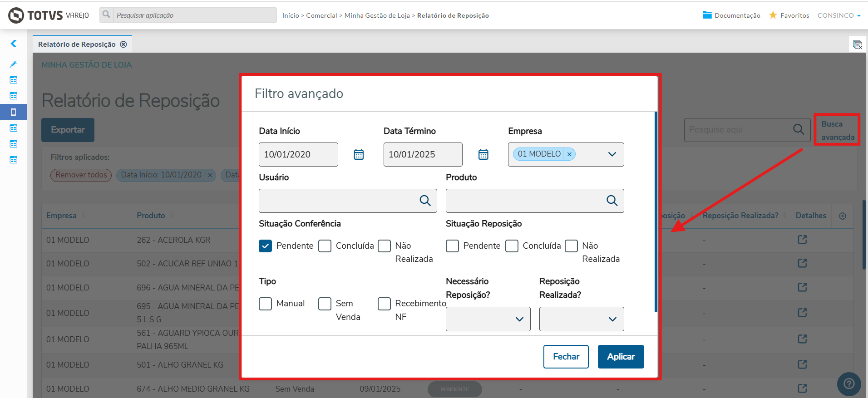Select the Relatório de Reposição tab
Viewport: 868px width, 398px height.
tap(77, 44)
